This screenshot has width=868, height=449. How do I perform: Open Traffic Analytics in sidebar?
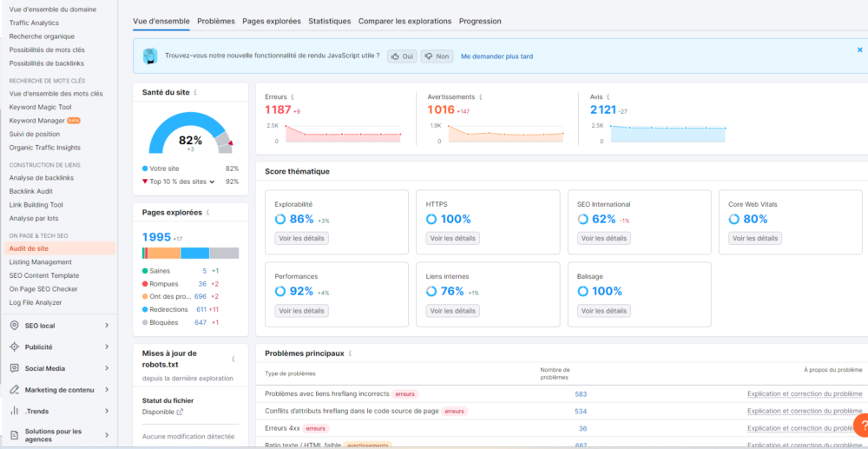[34, 23]
